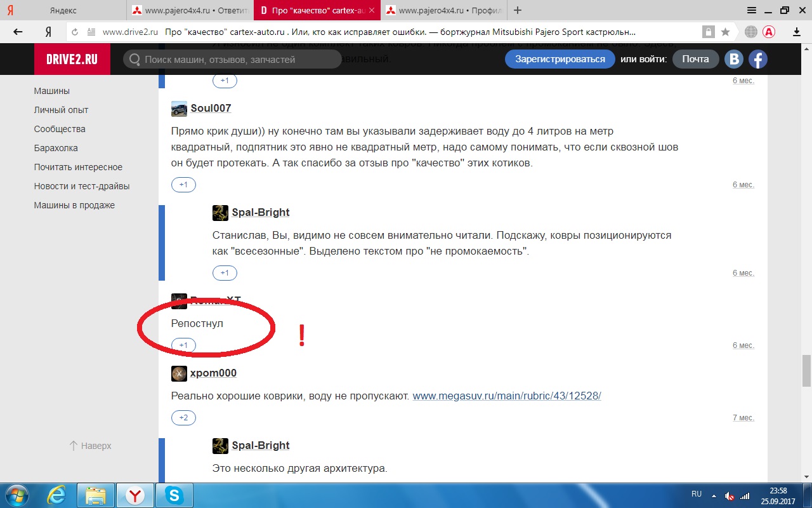Log in with the VK icon
The height and width of the screenshot is (508, 812).
click(x=734, y=59)
